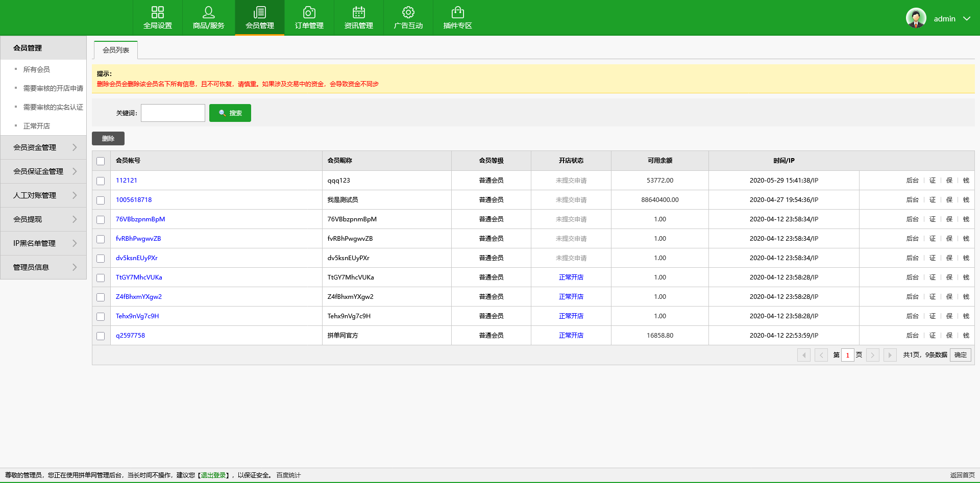
Task: Open member account link 112121
Action: click(x=127, y=181)
